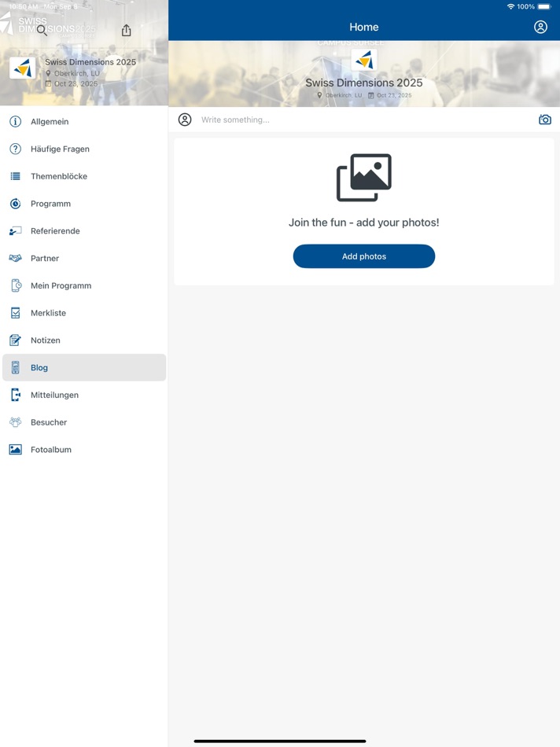Click the Merkliste checklist icon
The image size is (560, 747).
(15, 313)
